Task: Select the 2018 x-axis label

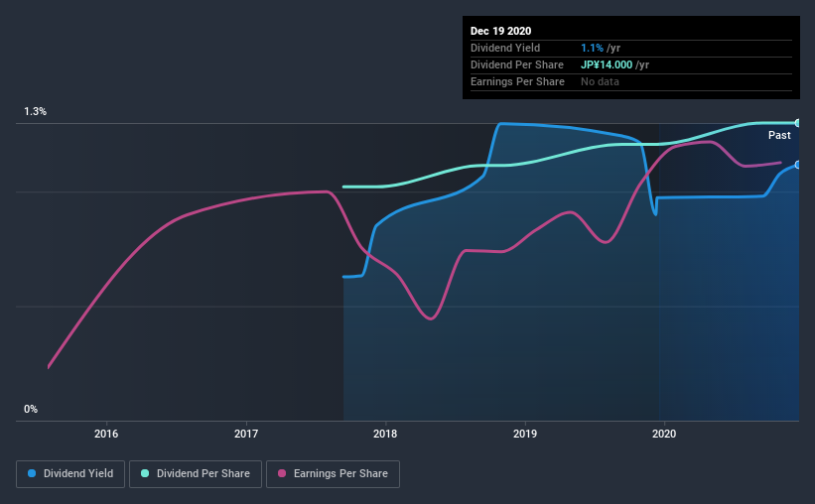Action: click(385, 434)
